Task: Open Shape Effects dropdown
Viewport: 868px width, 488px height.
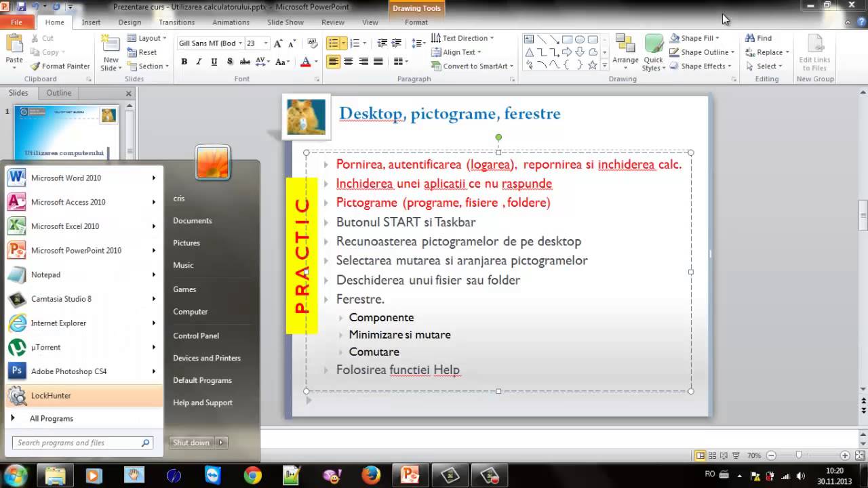Action: pyautogui.click(x=700, y=66)
